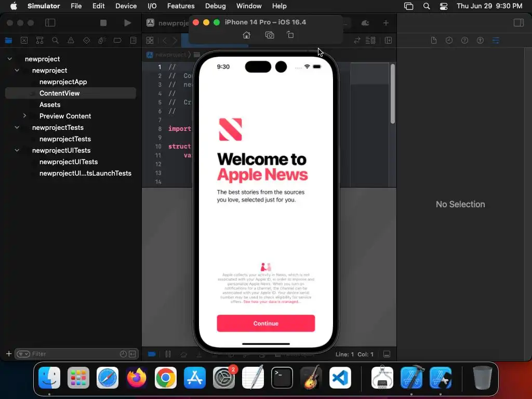The width and height of the screenshot is (532, 399).
Task: Open the Debug navigator icon
Action: 102,41
